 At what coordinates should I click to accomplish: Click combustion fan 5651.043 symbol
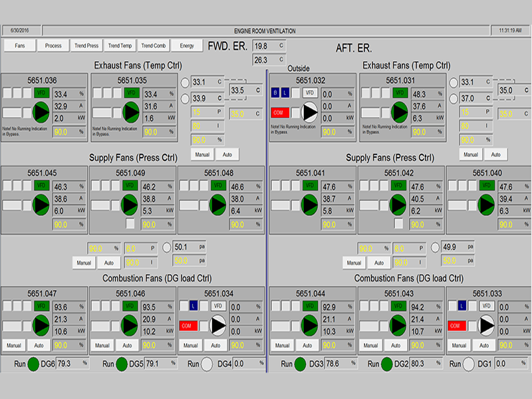coord(398,325)
